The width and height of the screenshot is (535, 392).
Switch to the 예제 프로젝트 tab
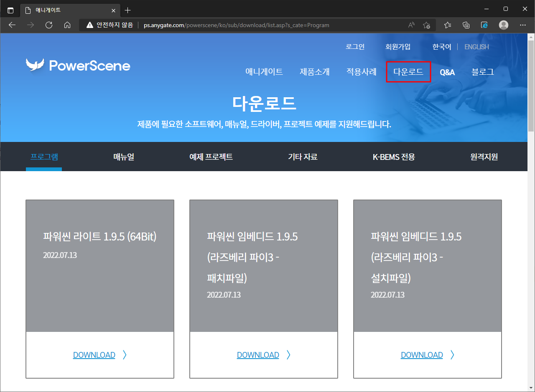tap(211, 157)
